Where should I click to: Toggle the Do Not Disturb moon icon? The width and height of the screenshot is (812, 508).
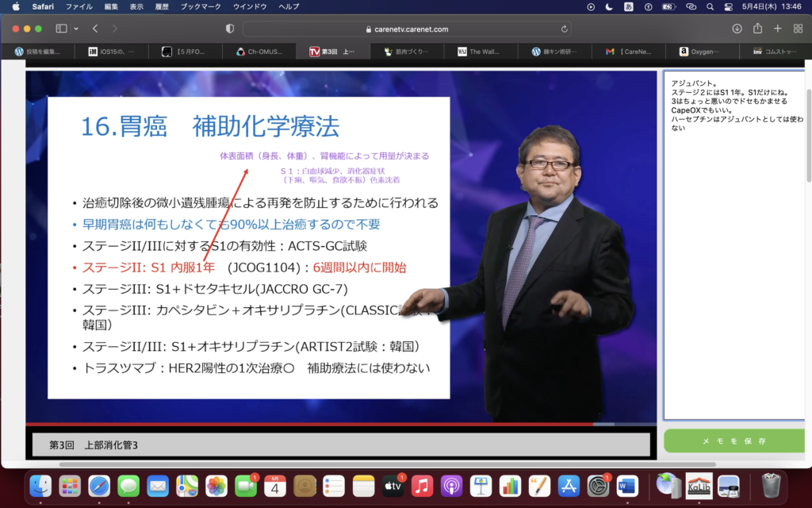pyautogui.click(x=609, y=6)
